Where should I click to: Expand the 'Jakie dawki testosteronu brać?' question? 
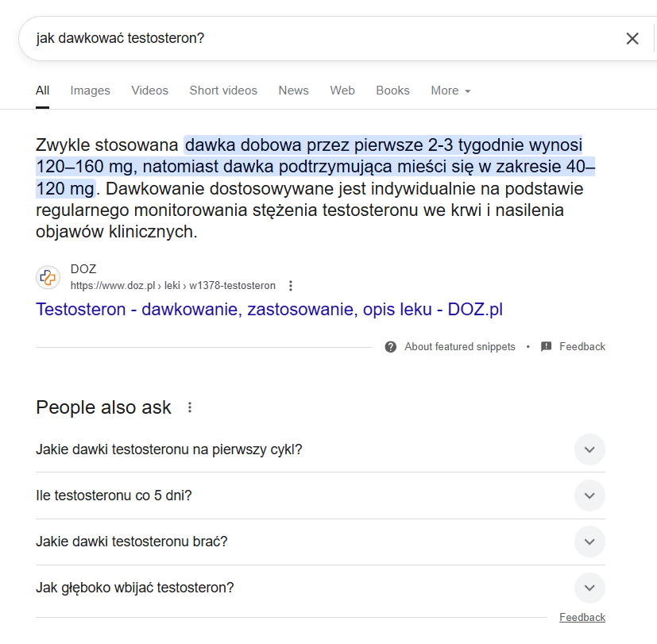pos(320,542)
